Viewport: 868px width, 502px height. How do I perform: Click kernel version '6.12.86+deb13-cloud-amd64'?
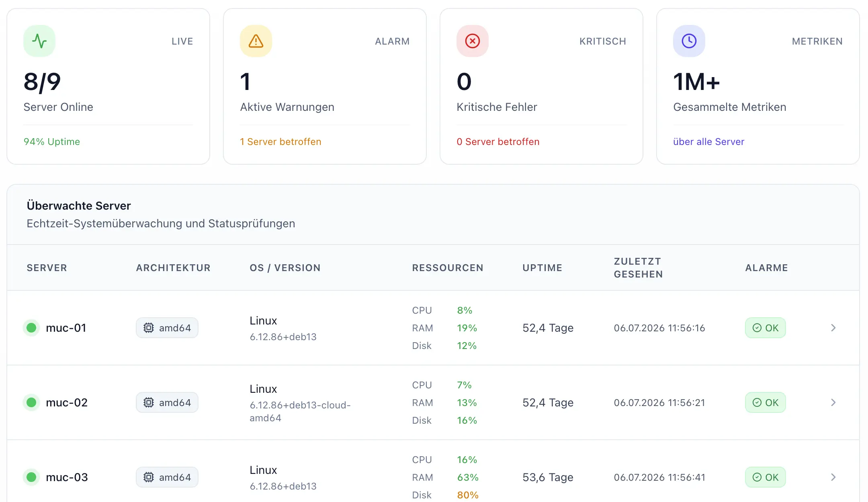point(300,412)
